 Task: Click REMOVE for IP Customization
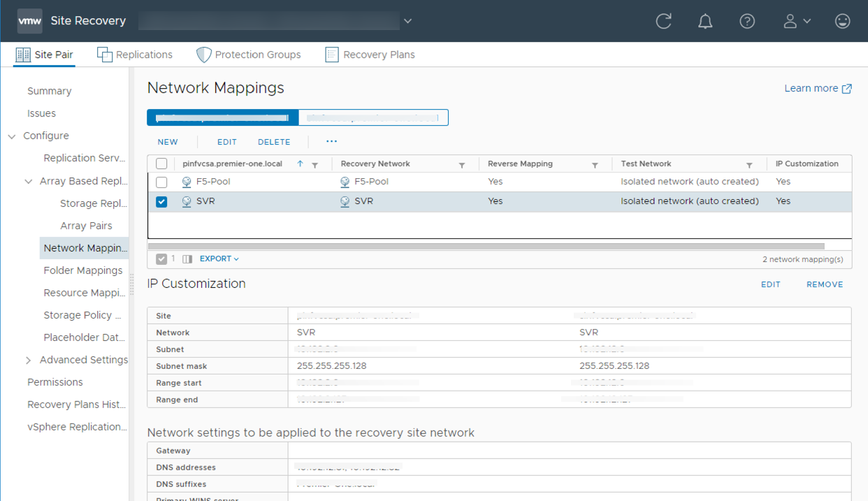tap(825, 284)
